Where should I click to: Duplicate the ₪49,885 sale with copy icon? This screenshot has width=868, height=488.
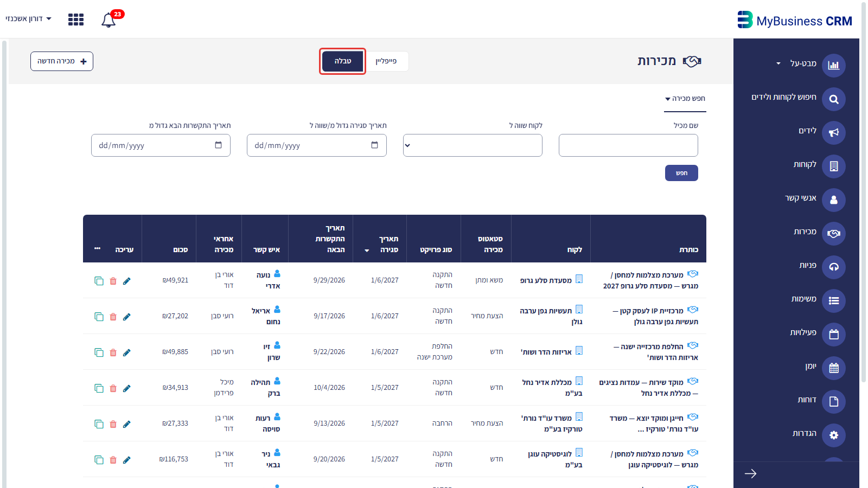99,352
